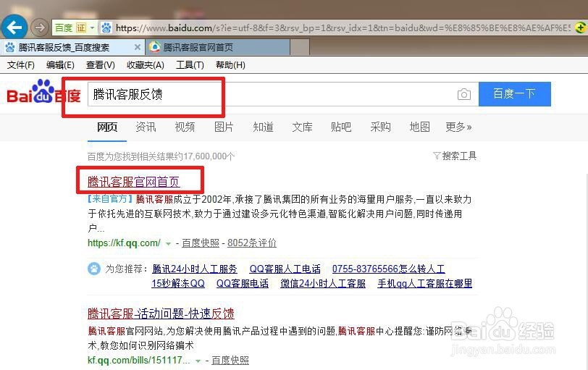
Task: Expand dropdown arrow next to kf.qq.com/bills URL
Action: [198, 361]
